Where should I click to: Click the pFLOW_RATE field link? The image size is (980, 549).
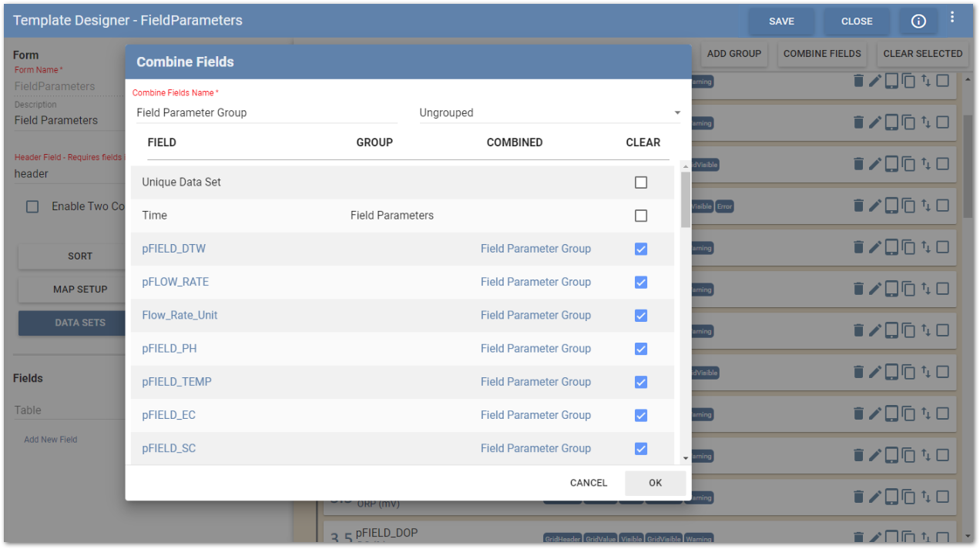tap(176, 282)
